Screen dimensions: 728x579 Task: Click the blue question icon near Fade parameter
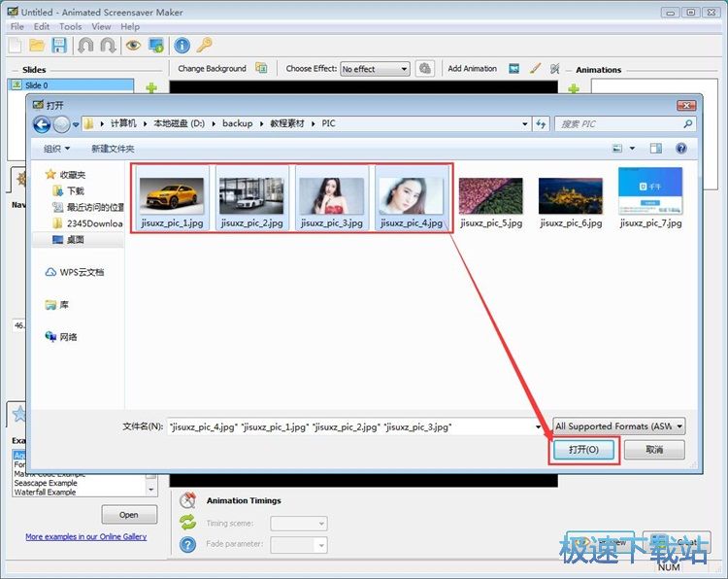point(187,544)
